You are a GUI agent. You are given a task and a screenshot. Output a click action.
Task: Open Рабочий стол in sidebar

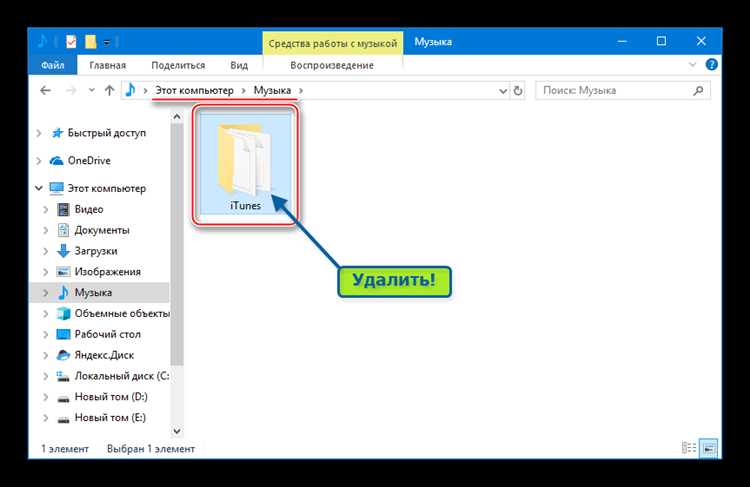pyautogui.click(x=108, y=334)
